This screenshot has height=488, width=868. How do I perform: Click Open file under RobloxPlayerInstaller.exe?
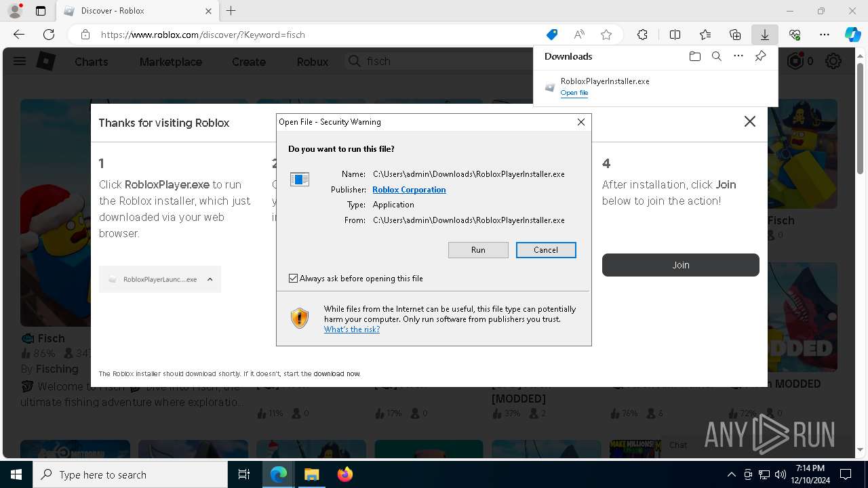point(574,93)
